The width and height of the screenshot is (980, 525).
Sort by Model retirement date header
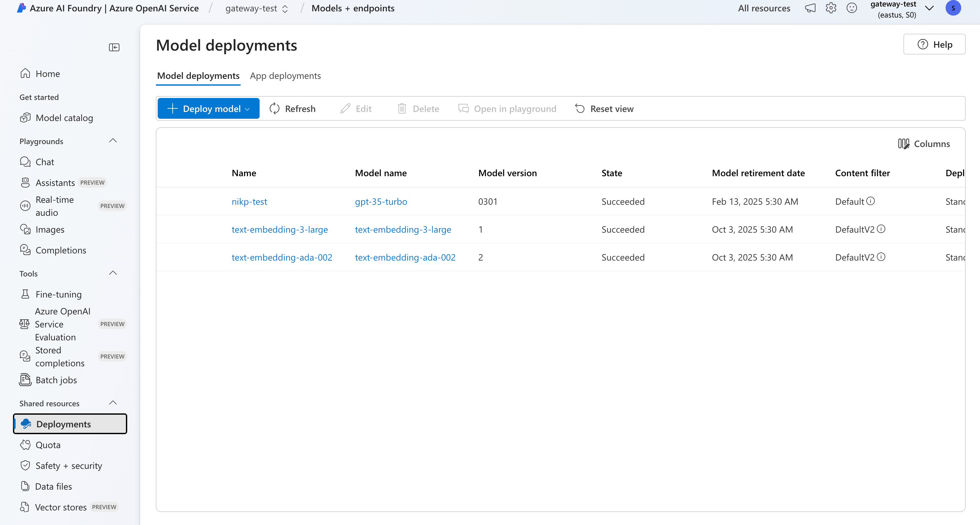click(758, 173)
